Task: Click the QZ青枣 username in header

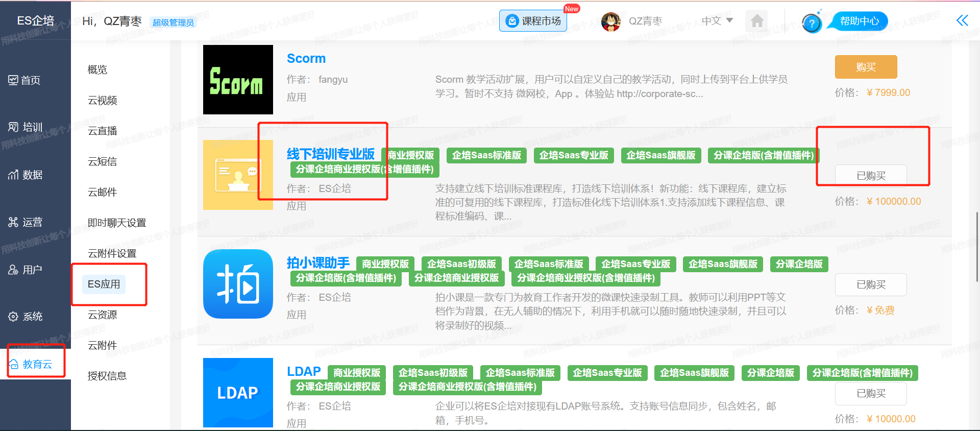Action: pyautogui.click(x=645, y=21)
